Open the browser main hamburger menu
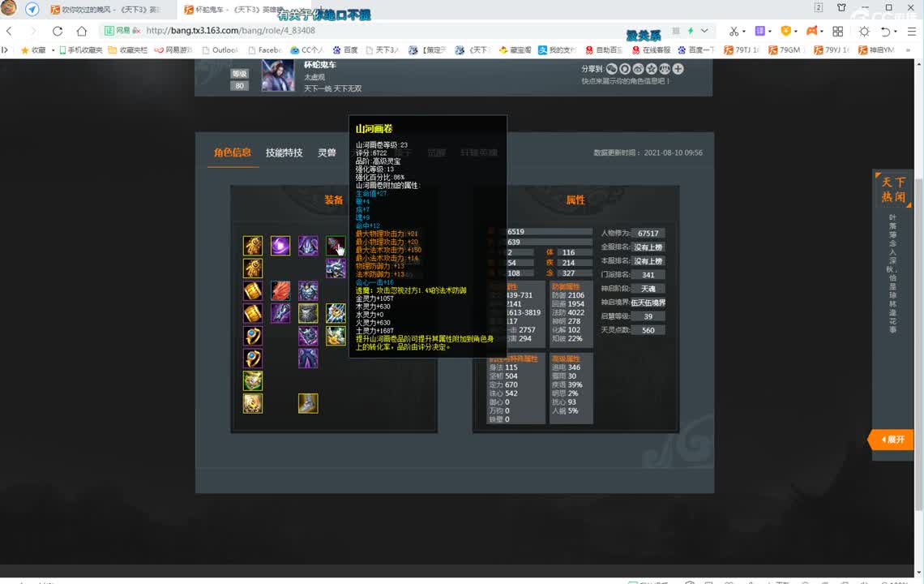The height and width of the screenshot is (584, 924). point(912,32)
